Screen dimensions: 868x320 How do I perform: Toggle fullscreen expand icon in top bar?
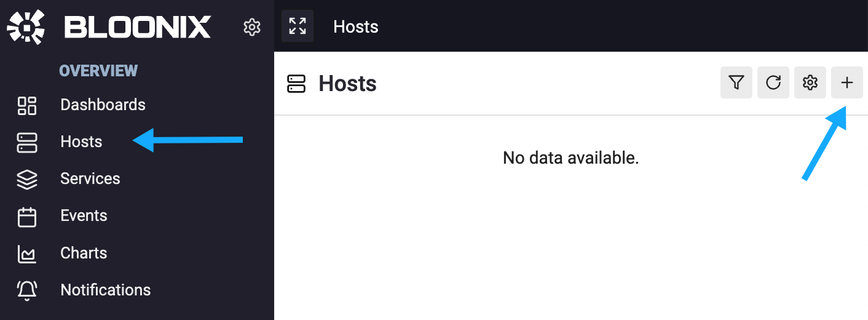(x=298, y=26)
